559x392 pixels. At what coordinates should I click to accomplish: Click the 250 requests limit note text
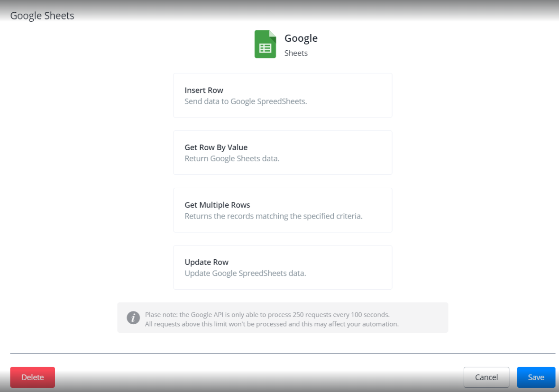(267, 315)
